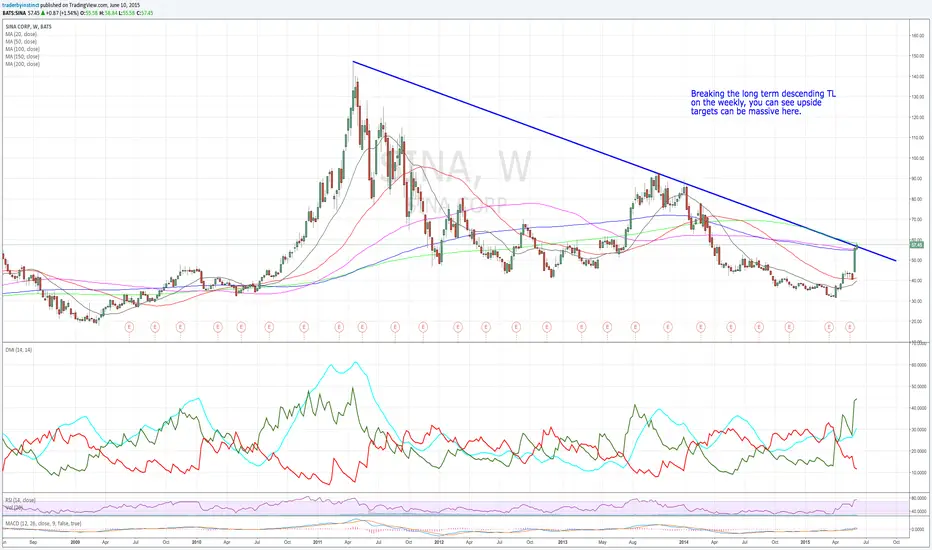
Task: Select the MA (100, close) indicator label
Action: click(23, 49)
